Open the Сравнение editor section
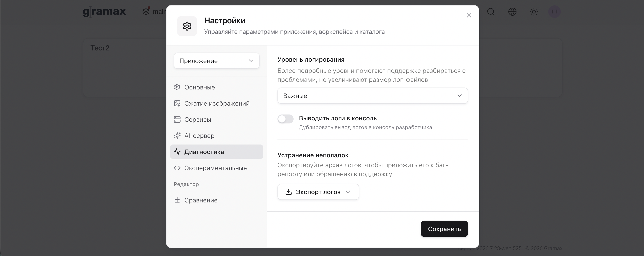 [217, 200]
